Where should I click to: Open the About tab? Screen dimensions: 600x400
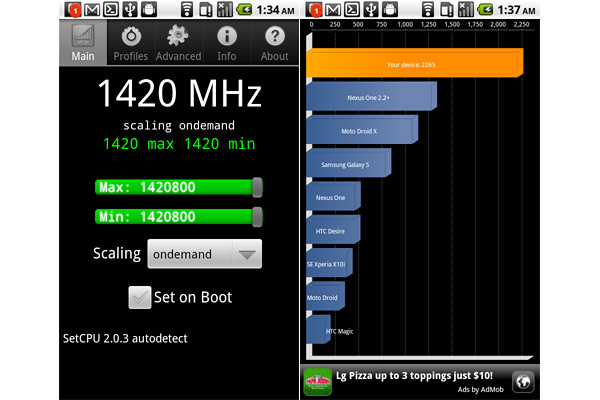275,42
